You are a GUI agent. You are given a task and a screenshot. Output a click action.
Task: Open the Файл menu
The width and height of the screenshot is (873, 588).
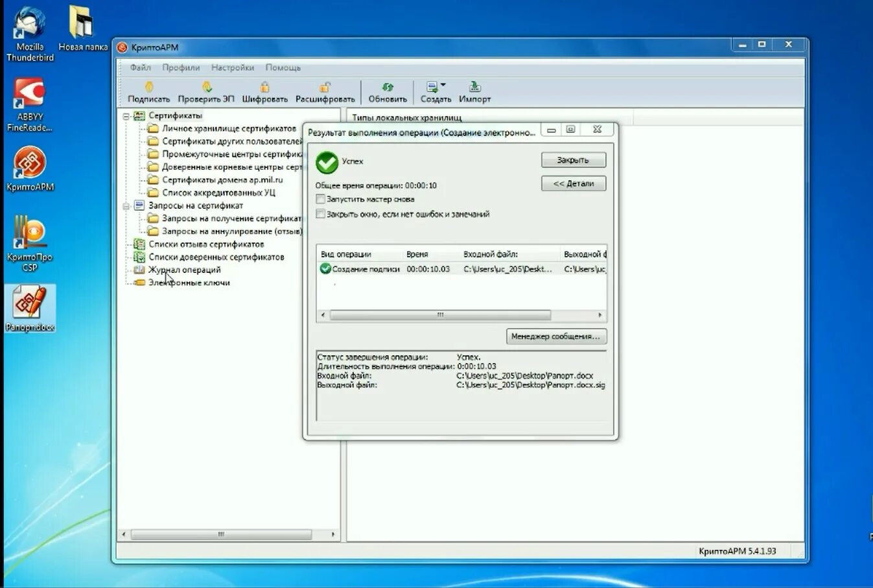click(140, 67)
